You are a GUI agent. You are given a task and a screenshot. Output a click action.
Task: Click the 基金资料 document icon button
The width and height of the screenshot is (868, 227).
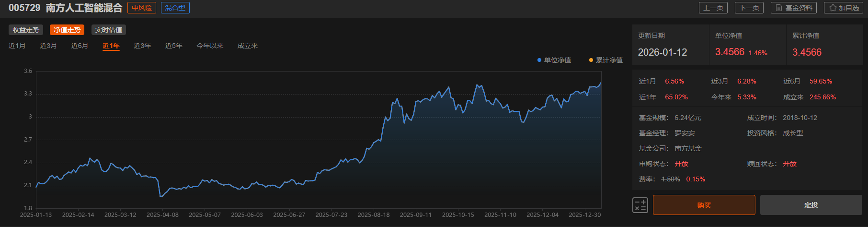793,8
